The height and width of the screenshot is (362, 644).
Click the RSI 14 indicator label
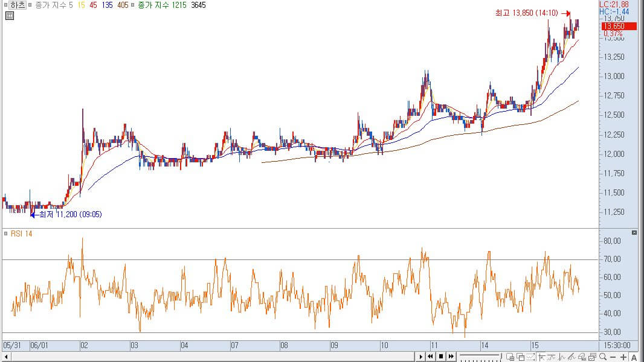tap(21, 233)
